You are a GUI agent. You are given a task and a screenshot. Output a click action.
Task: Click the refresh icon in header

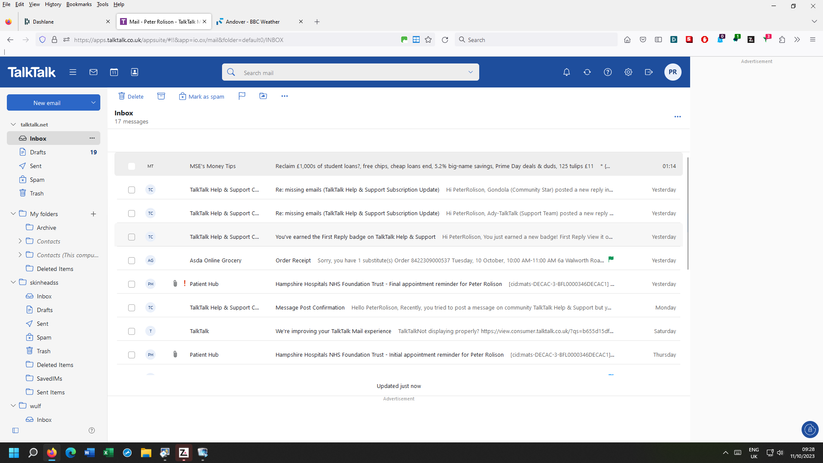[x=587, y=72]
